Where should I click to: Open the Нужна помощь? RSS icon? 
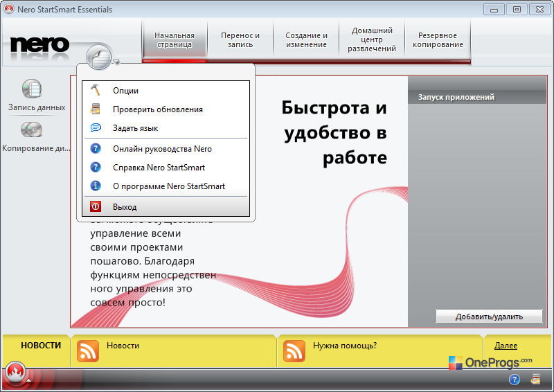click(x=294, y=351)
